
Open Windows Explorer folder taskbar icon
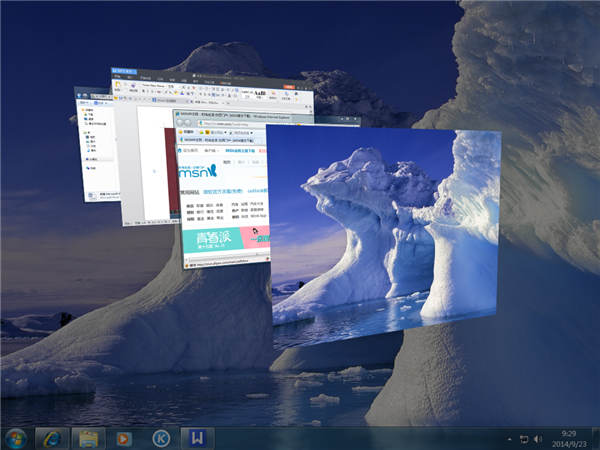(88, 438)
